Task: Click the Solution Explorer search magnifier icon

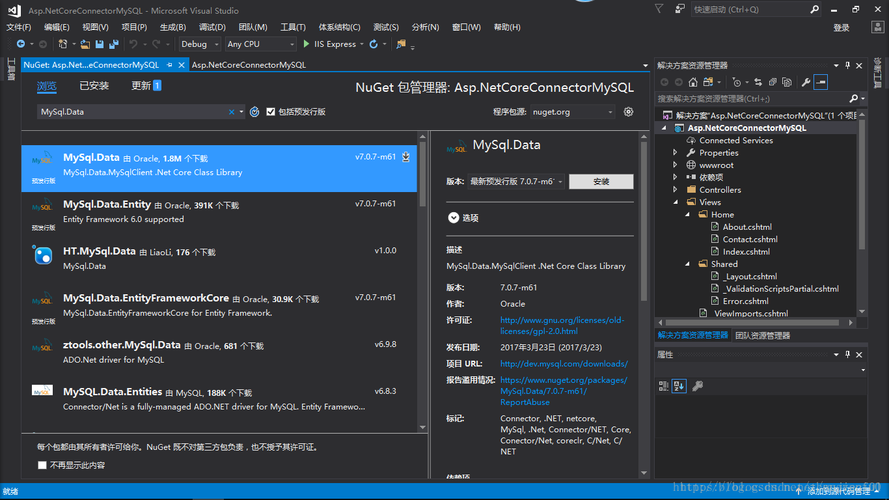Action: pyautogui.click(x=853, y=99)
